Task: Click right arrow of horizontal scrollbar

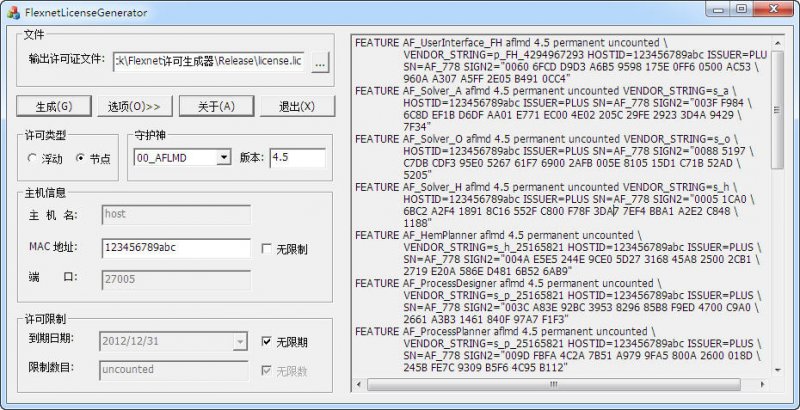Action: coord(762,384)
